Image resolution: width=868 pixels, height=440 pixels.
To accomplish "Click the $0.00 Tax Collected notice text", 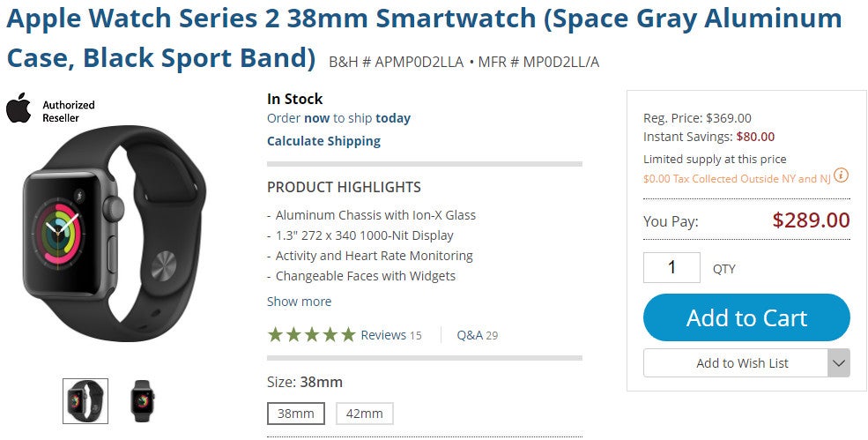I will (x=737, y=179).
